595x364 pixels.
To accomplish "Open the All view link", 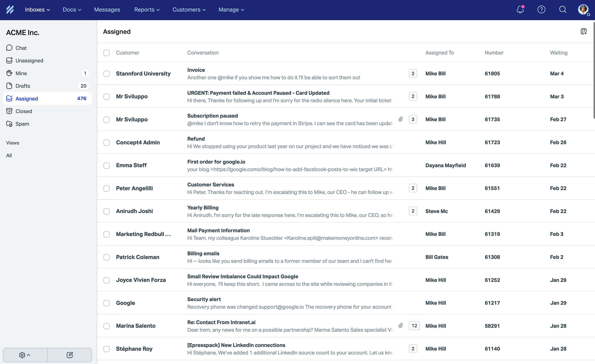I will click(x=9, y=155).
